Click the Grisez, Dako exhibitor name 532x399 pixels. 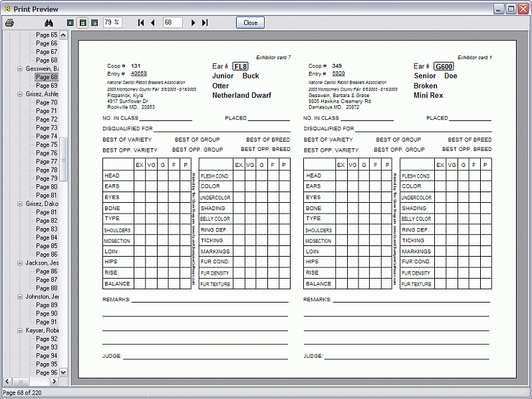click(x=42, y=203)
